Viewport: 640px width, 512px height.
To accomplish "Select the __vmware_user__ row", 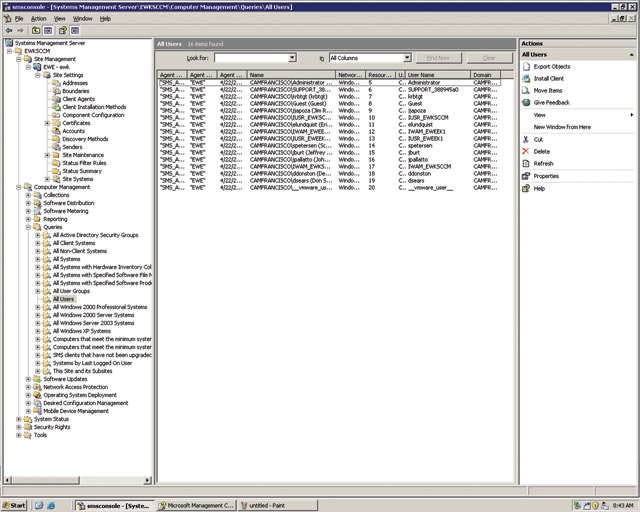I will [329, 188].
